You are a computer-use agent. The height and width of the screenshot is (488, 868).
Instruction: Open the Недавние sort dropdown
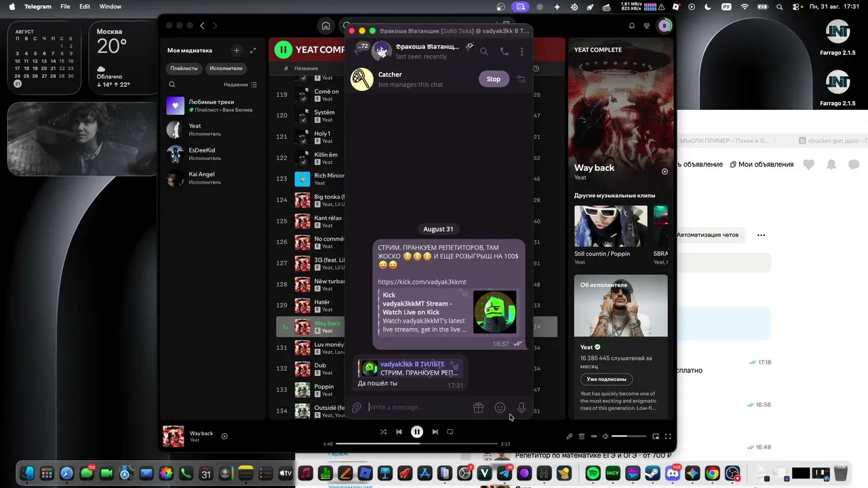click(240, 85)
